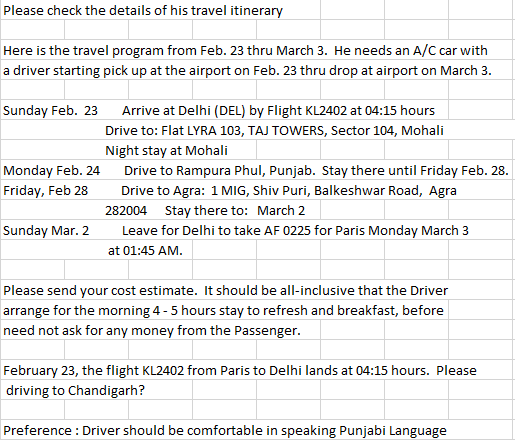Click the '282004 Stay there to: March 2' cell
This screenshot has width=515, height=440.
point(205,211)
